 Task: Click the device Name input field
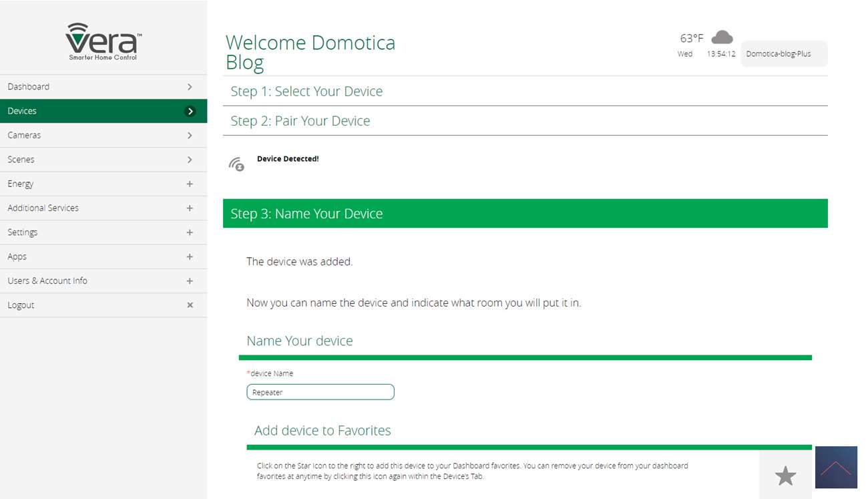pos(320,392)
